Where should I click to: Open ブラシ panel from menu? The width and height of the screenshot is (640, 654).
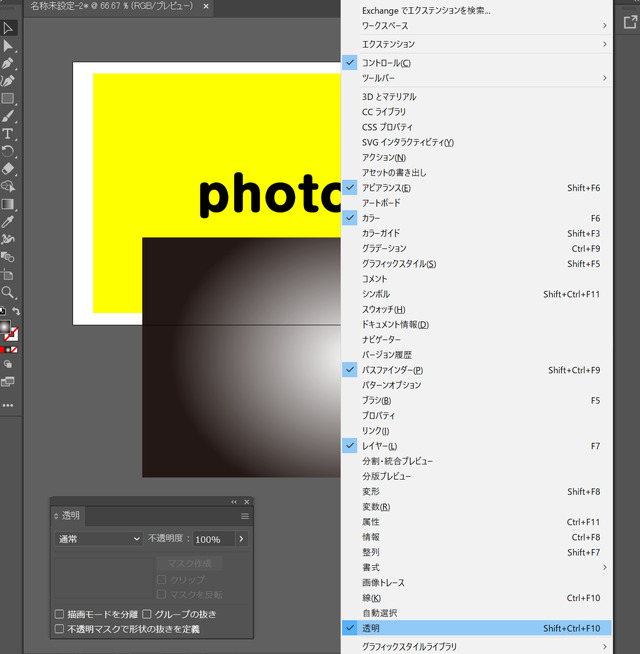(x=476, y=400)
